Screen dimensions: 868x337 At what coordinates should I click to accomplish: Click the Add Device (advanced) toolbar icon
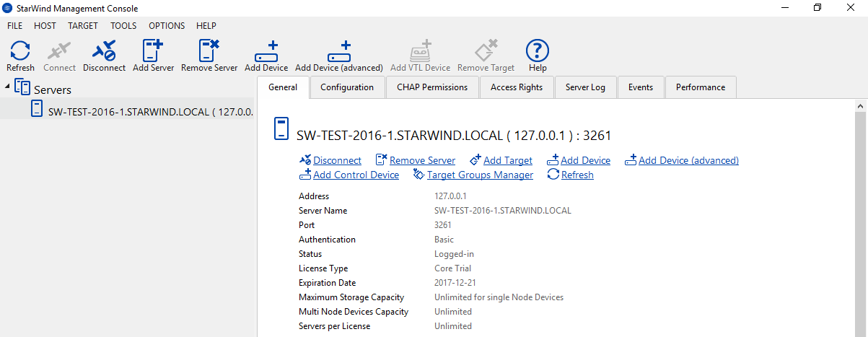click(x=339, y=51)
